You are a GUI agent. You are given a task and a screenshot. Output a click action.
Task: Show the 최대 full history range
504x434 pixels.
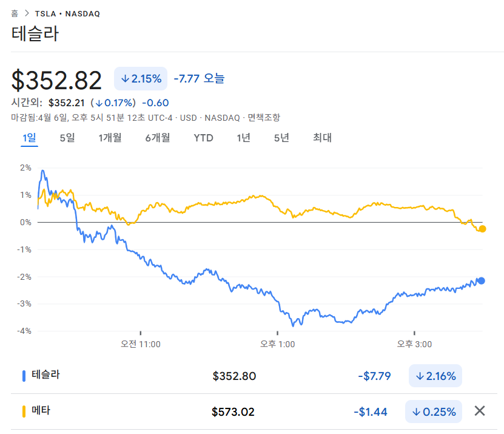(322, 138)
